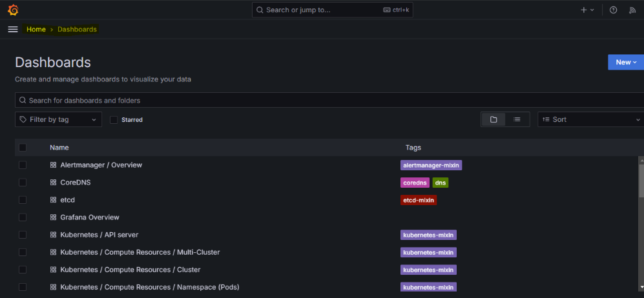This screenshot has width=644, height=298.
Task: Go to Home breadcrumb
Action: click(x=36, y=30)
